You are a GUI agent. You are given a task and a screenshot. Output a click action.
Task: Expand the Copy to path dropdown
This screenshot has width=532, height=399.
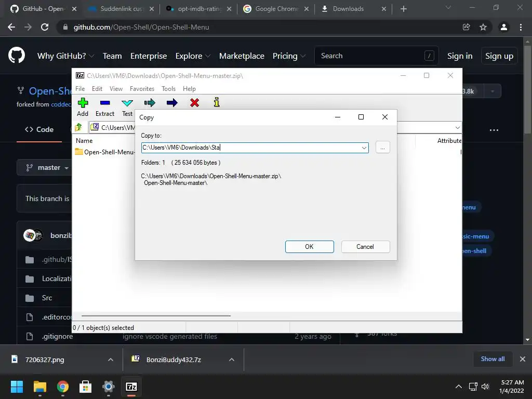[364, 148]
